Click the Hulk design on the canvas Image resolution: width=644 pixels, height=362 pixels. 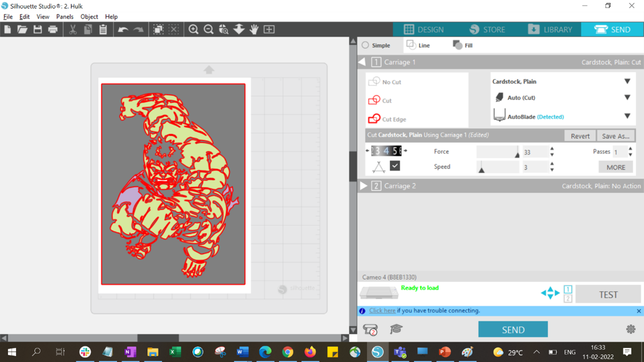[x=173, y=184]
